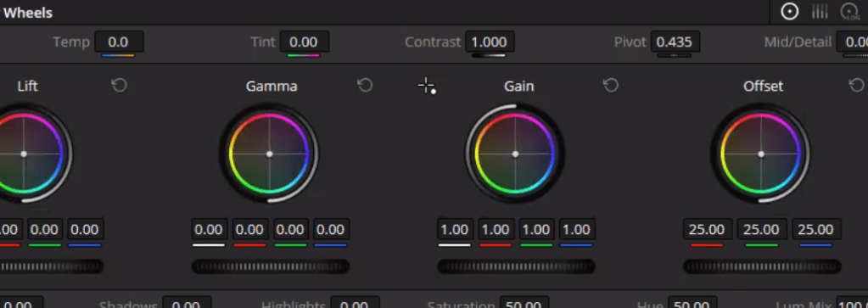Screen dimensions: 868x308
Task: Pick black point crosshair icon
Action: point(427,87)
